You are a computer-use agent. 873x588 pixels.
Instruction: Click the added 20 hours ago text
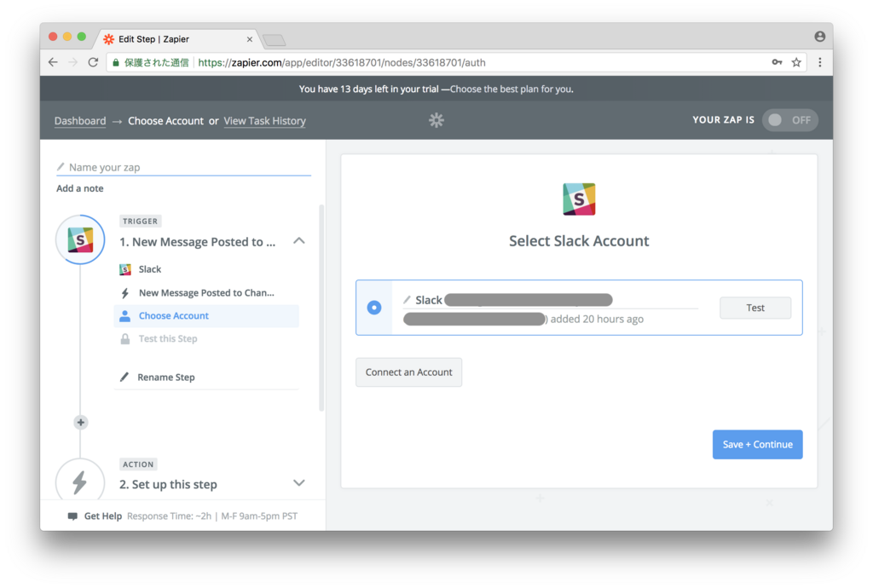click(597, 320)
